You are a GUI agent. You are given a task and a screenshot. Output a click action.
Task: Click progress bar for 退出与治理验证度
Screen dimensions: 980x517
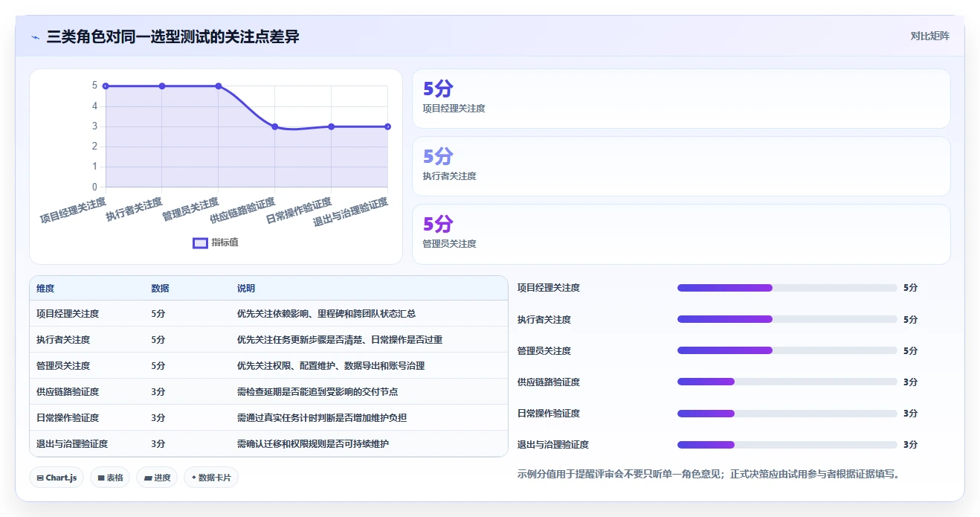pyautogui.click(x=787, y=445)
